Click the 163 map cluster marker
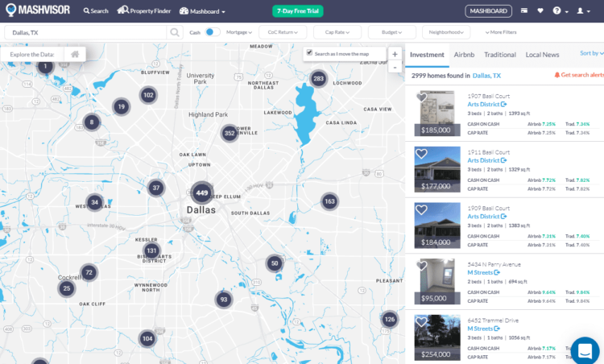Image resolution: width=604 pixels, height=364 pixels. click(x=329, y=201)
